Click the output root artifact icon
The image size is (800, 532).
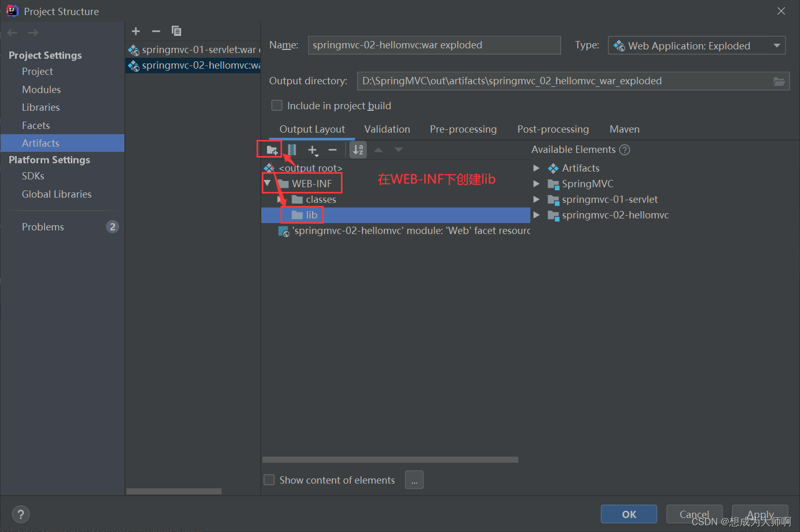[269, 168]
